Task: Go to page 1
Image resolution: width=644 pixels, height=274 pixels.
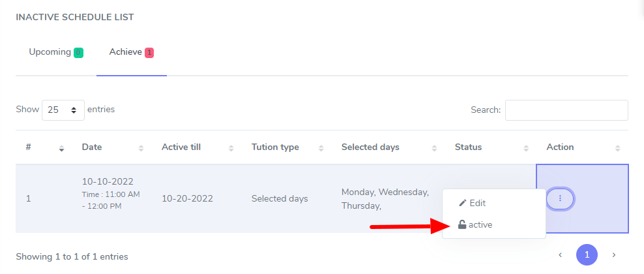Action: pos(587,255)
